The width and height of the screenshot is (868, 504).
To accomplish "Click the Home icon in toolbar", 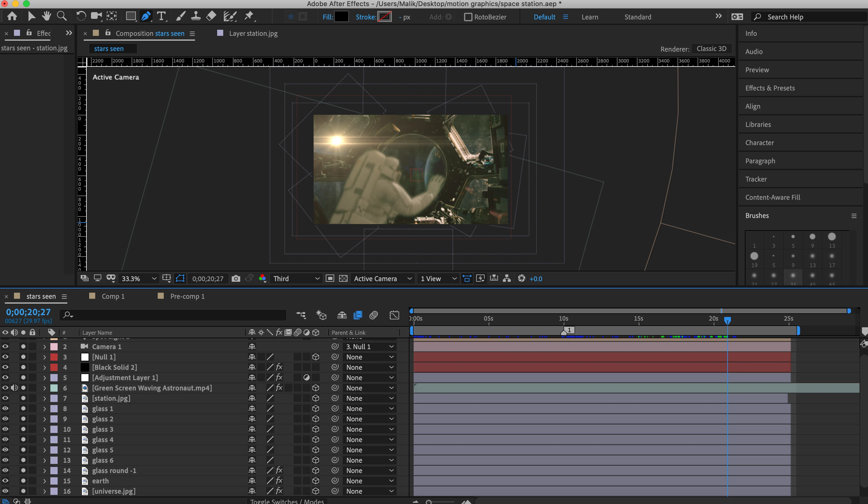I will [12, 16].
